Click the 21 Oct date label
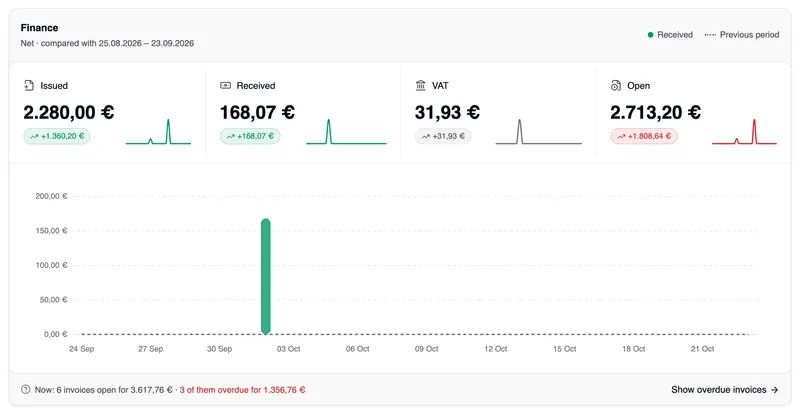The image size is (800, 414). pyautogui.click(x=703, y=349)
